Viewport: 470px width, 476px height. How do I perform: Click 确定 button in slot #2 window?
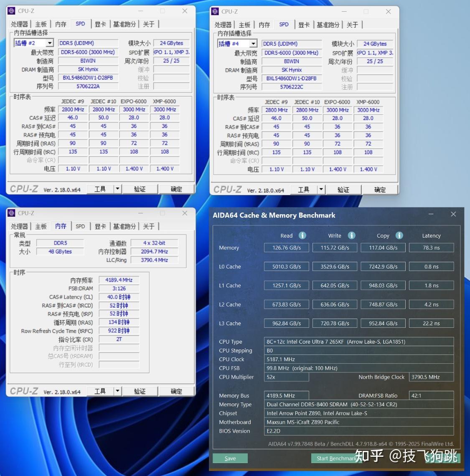176,189
